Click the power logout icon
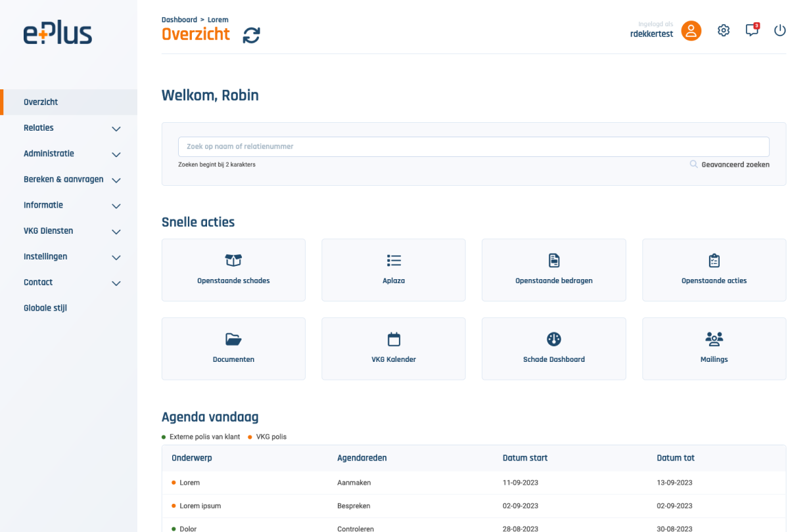This screenshot has height=532, width=809. [779, 30]
